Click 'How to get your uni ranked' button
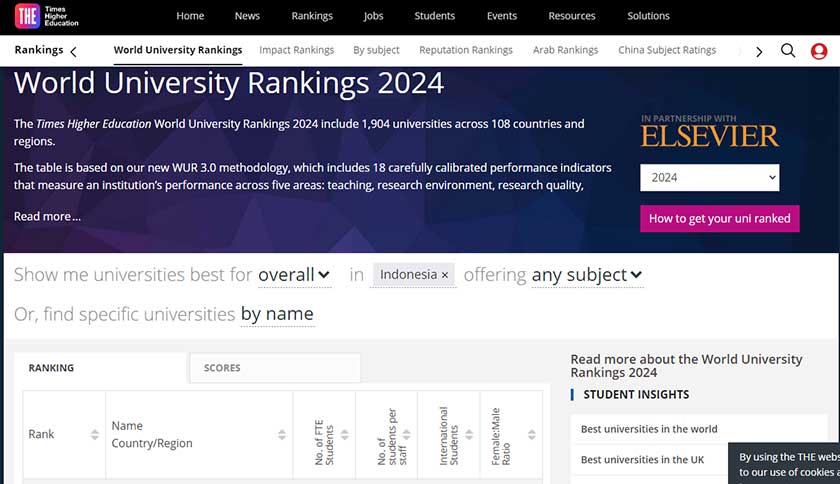The image size is (840, 484). click(x=719, y=219)
